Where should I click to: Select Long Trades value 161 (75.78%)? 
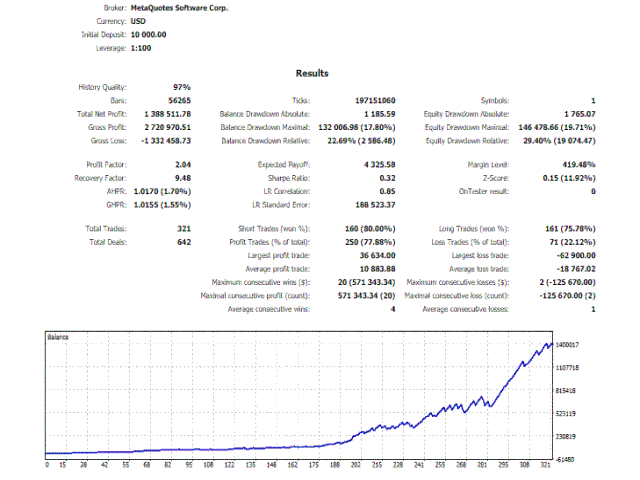(x=570, y=229)
